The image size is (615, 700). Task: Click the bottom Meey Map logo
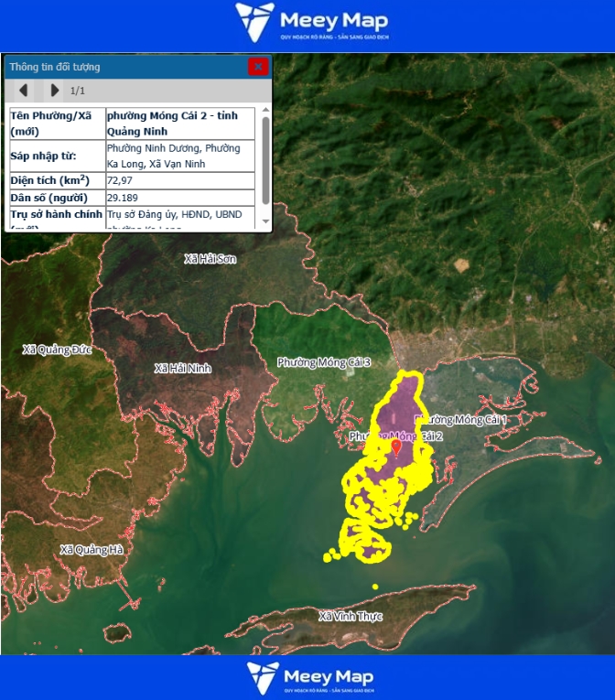click(310, 678)
